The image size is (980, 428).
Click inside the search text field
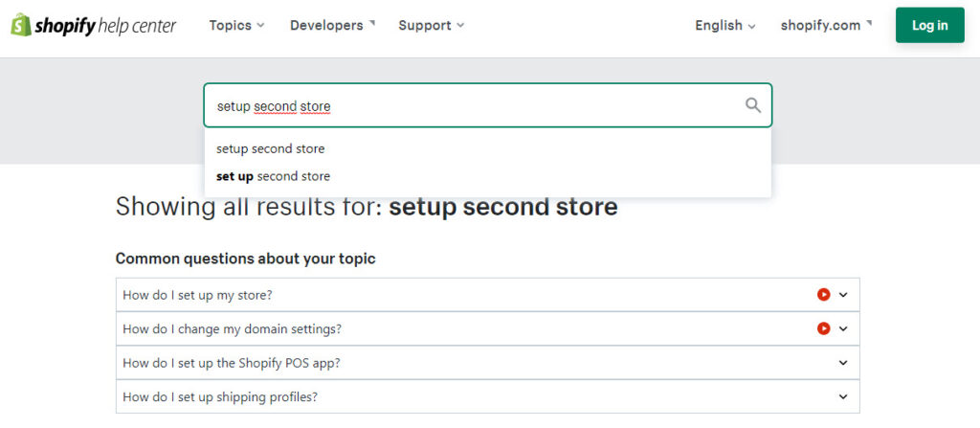click(479, 106)
